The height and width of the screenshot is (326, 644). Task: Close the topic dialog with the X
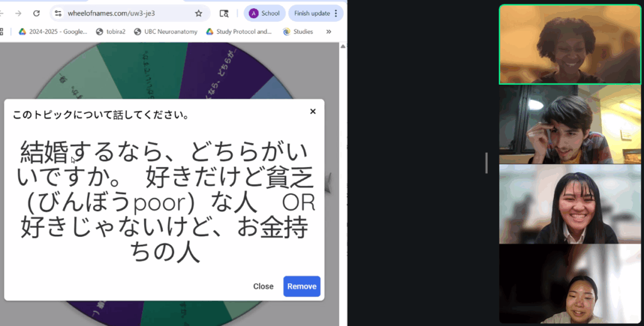pos(313,112)
